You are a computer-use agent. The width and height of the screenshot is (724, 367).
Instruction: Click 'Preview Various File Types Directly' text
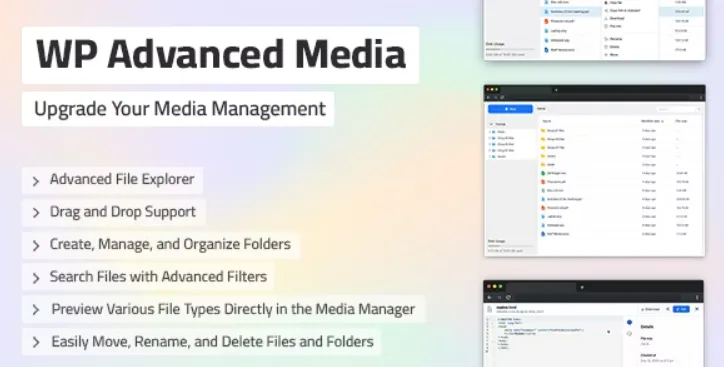coord(163,309)
